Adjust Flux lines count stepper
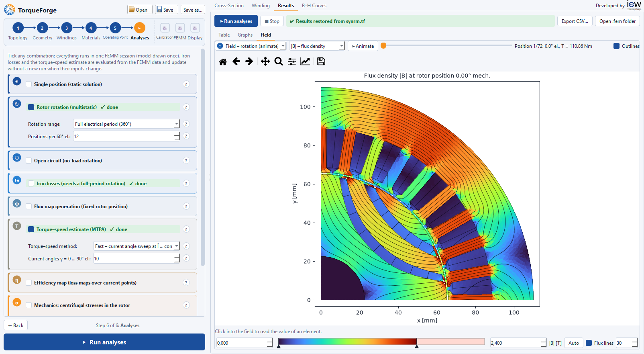The height and width of the screenshot is (354, 644). pyautogui.click(x=635, y=343)
